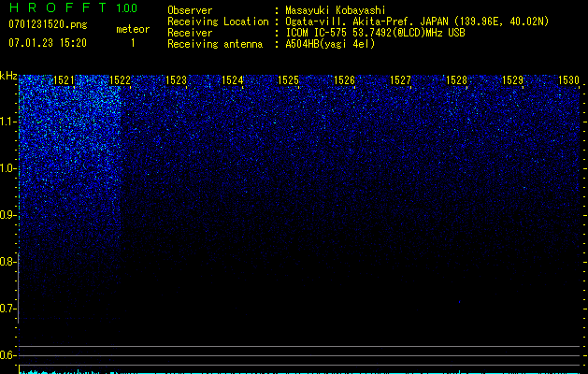Click the 1521 time marker
Image resolution: width=588 pixels, height=374 pixels.
click(65, 80)
